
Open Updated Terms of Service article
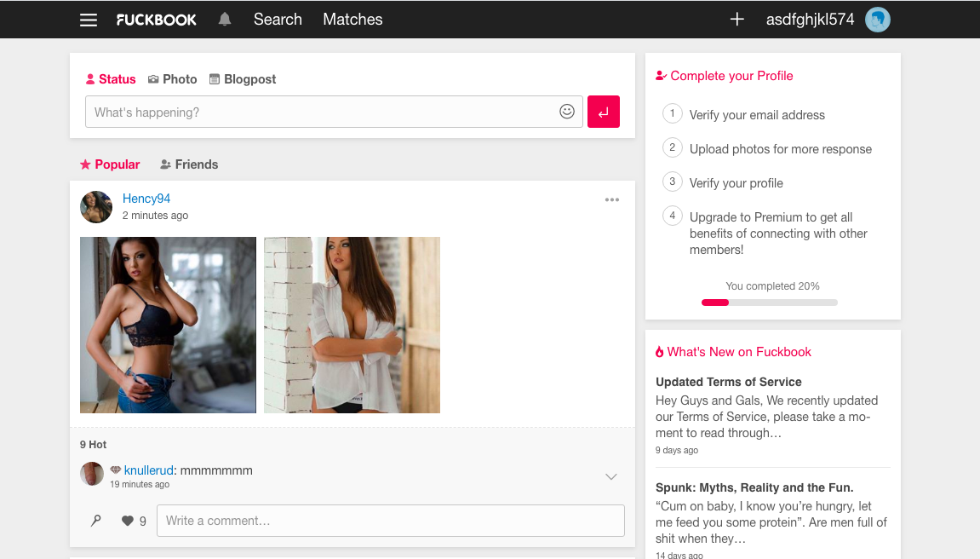tap(728, 382)
